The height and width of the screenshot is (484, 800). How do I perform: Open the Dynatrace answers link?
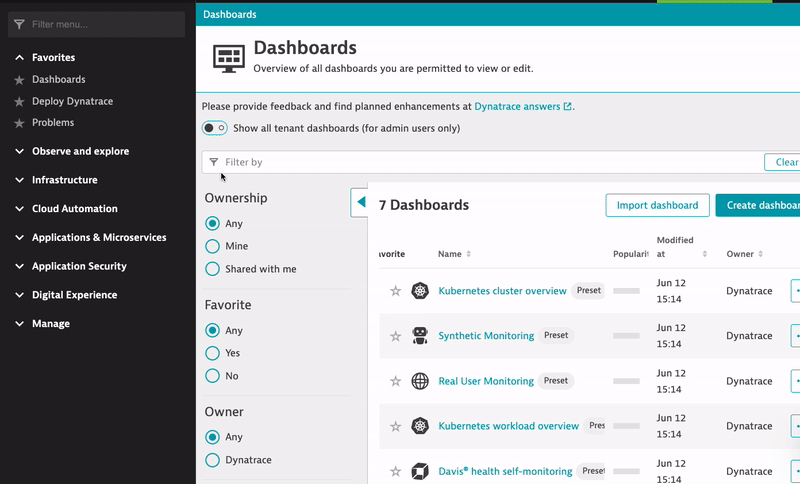(522, 107)
